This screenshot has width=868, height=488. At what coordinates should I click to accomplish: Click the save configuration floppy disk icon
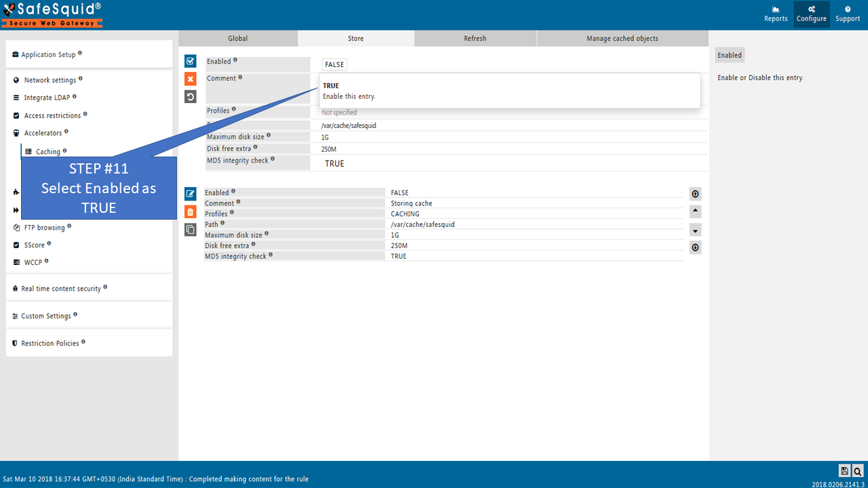click(x=844, y=471)
